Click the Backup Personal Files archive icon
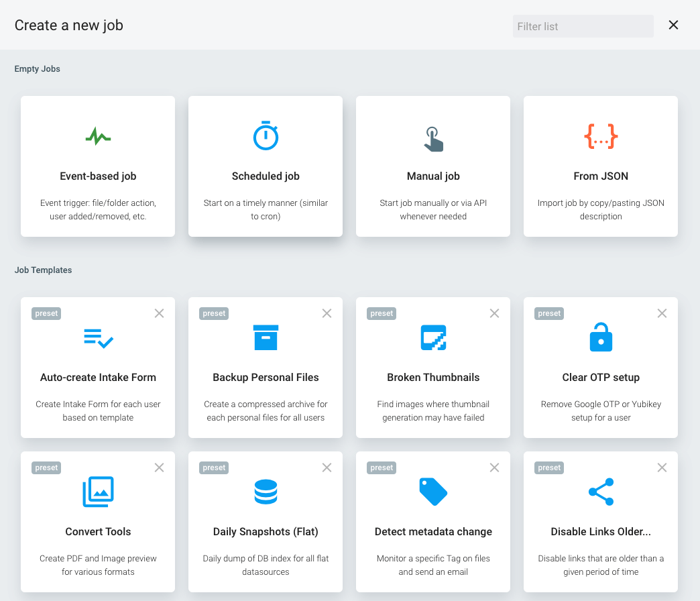This screenshot has width=700, height=601. pyautogui.click(x=266, y=337)
